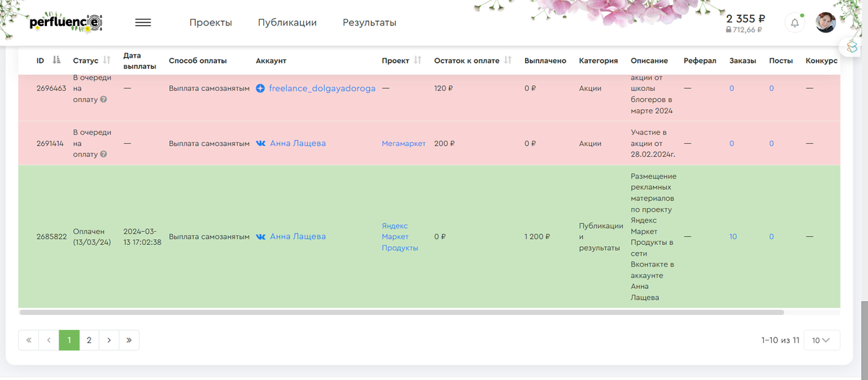The height and width of the screenshot is (380, 868).
Task: Open rows-per-page dropdown showing 10
Action: [x=821, y=340]
